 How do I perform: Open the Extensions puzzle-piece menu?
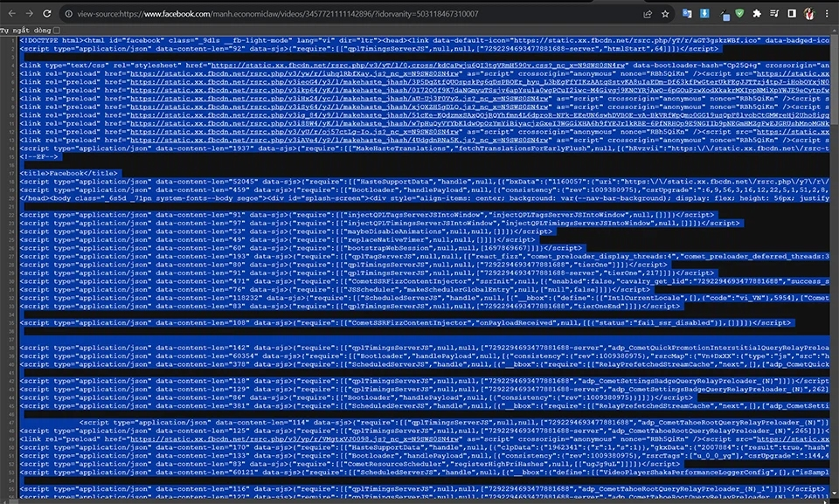pyautogui.click(x=757, y=14)
